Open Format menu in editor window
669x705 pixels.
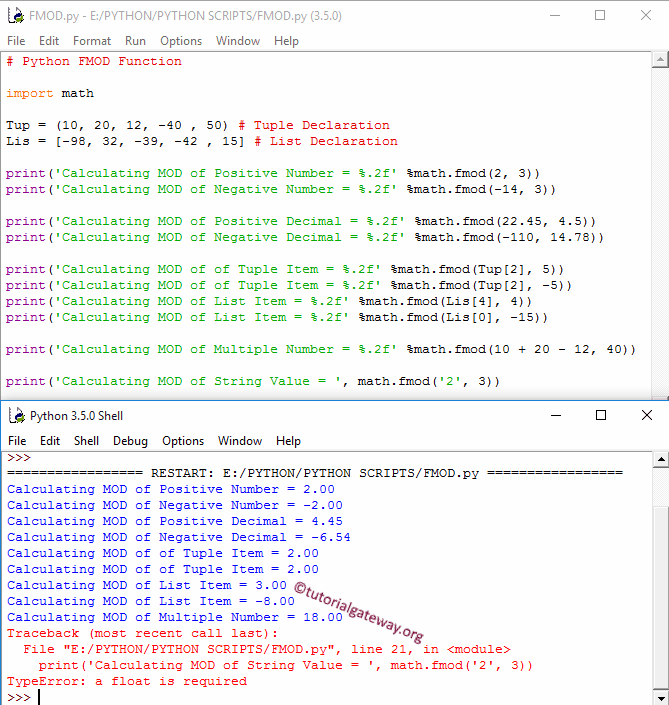(x=92, y=41)
